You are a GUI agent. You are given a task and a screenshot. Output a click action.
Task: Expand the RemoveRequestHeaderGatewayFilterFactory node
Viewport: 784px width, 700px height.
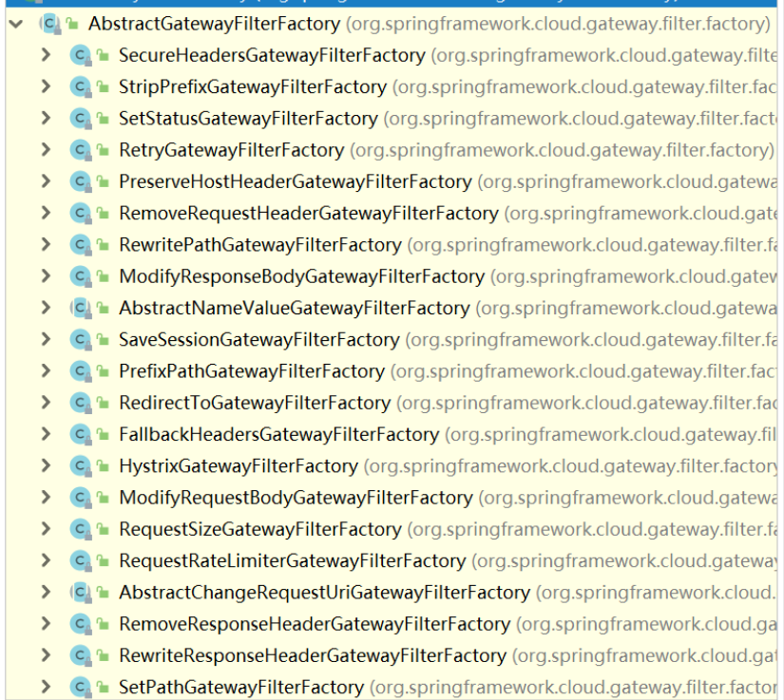click(46, 213)
